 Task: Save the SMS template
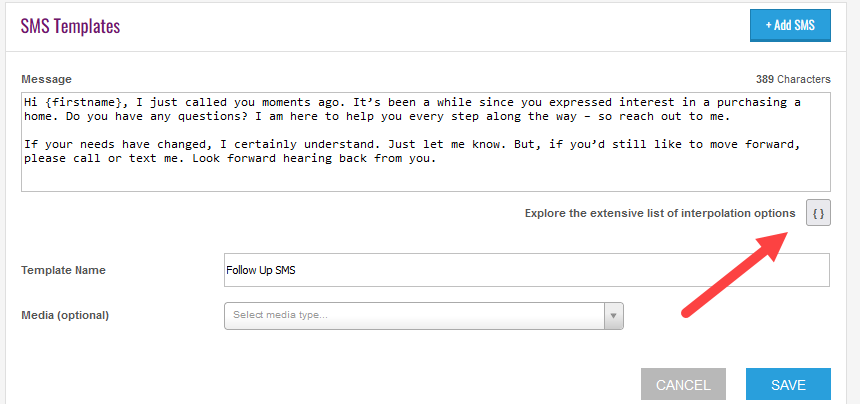pyautogui.click(x=788, y=385)
